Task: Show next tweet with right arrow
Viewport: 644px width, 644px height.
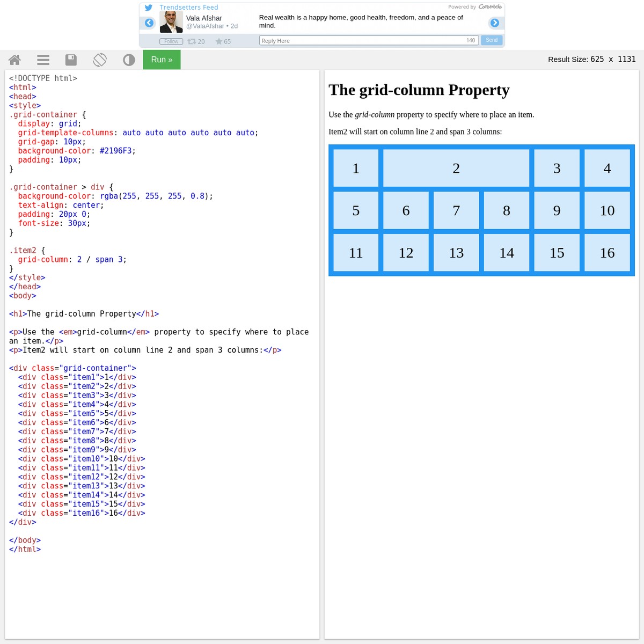Action: pos(495,23)
